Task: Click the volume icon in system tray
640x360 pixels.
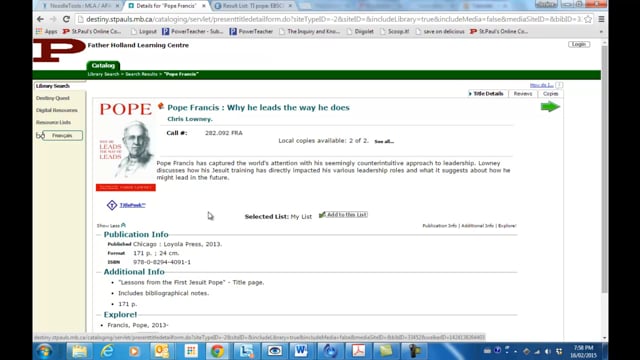Action: click(548, 351)
